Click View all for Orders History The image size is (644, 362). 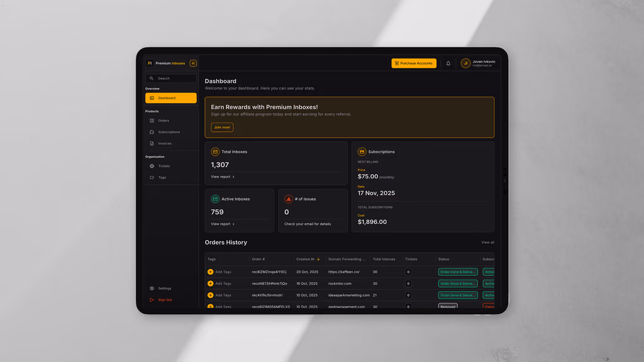487,243
